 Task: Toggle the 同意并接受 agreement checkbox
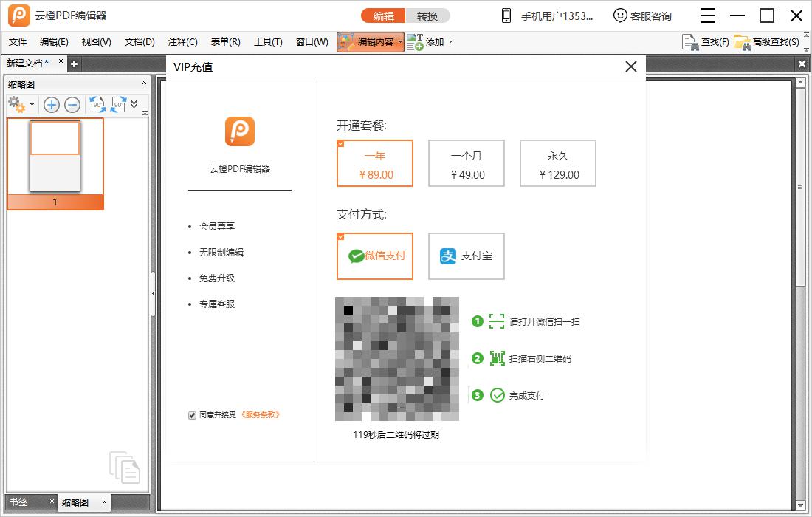click(x=192, y=415)
